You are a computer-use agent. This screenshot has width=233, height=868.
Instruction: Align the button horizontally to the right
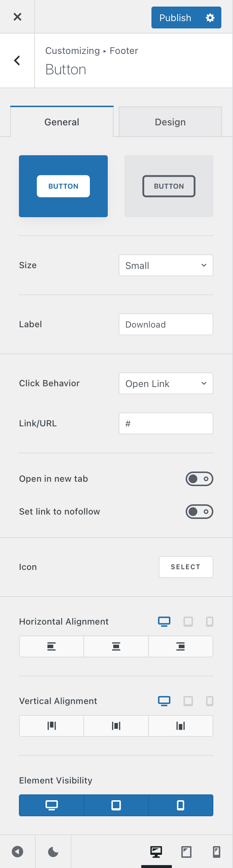pyautogui.click(x=181, y=646)
